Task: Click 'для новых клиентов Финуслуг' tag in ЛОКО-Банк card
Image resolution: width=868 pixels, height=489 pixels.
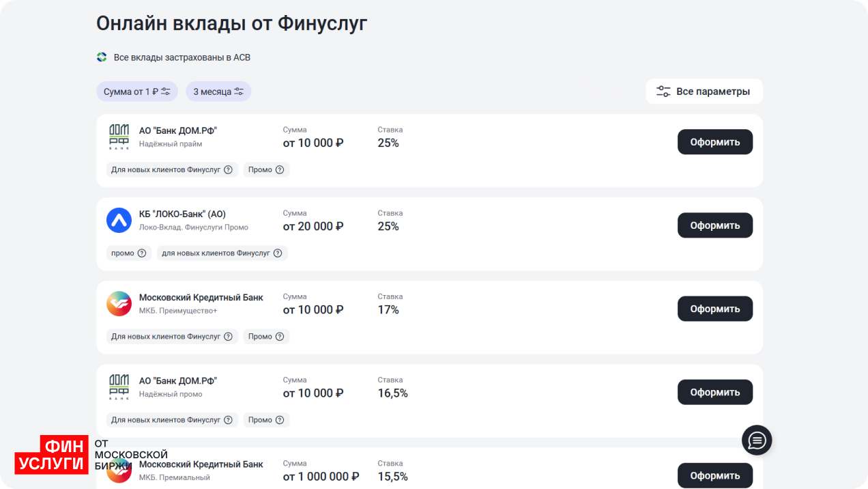Action: point(222,253)
